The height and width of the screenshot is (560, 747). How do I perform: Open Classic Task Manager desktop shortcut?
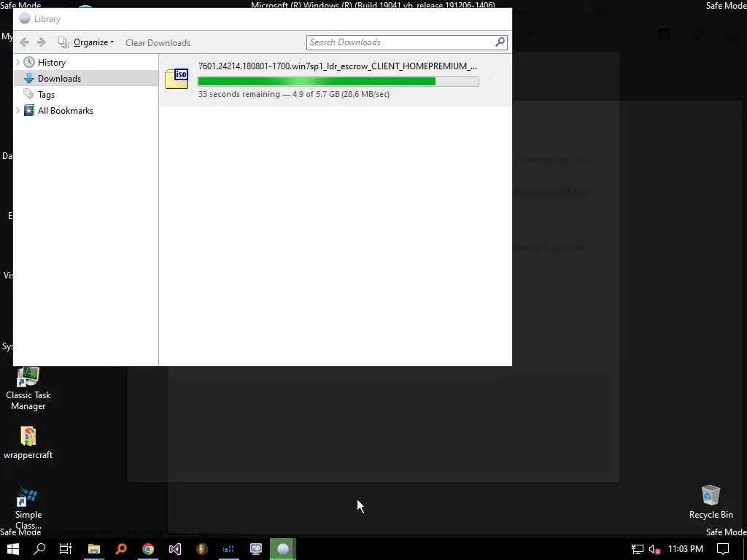[28, 389]
